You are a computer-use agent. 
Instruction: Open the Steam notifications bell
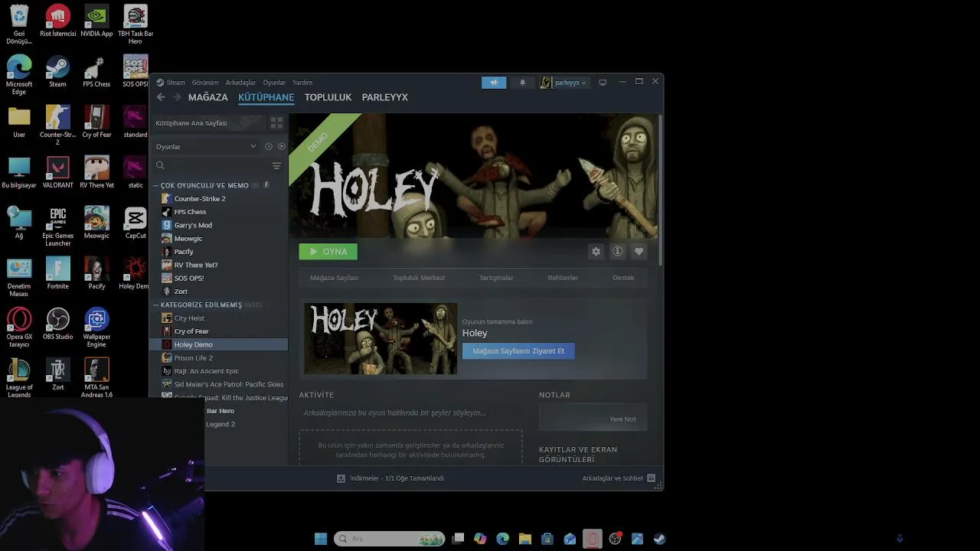tap(522, 83)
